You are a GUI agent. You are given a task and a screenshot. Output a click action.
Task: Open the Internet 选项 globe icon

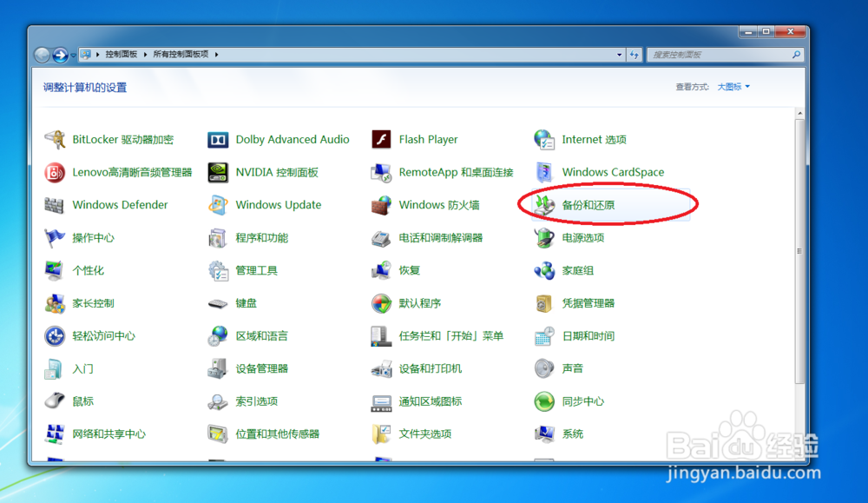pyautogui.click(x=544, y=140)
